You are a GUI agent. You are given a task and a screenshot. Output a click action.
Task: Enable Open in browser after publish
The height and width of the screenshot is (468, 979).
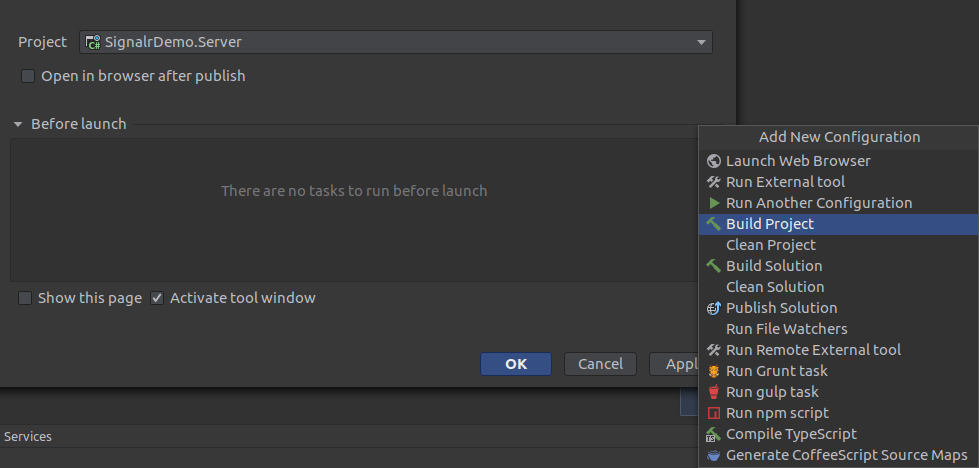28,76
